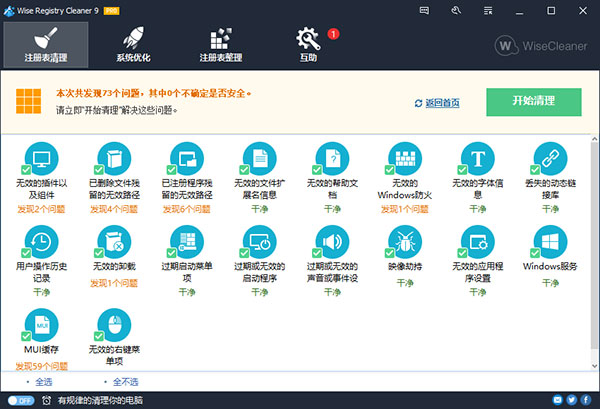Viewport: 600px width, 409px height.
Task: Click the 无效的字体信息 font icon
Action: [x=478, y=158]
